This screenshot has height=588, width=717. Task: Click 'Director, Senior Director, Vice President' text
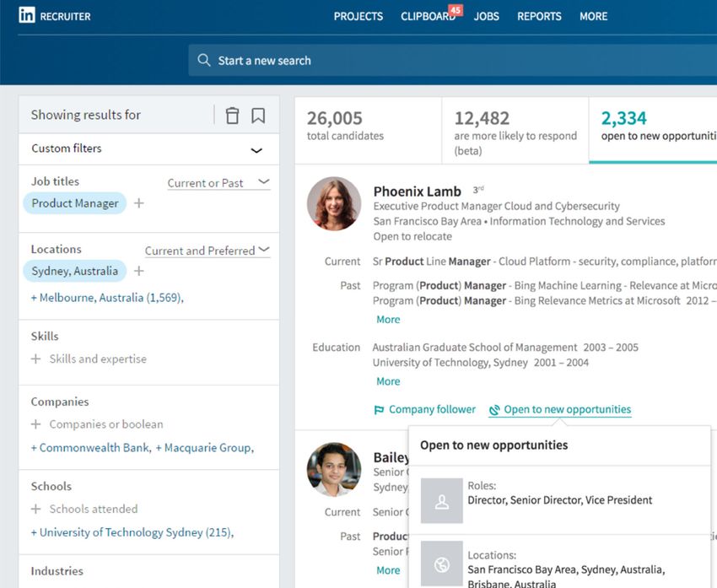click(560, 500)
